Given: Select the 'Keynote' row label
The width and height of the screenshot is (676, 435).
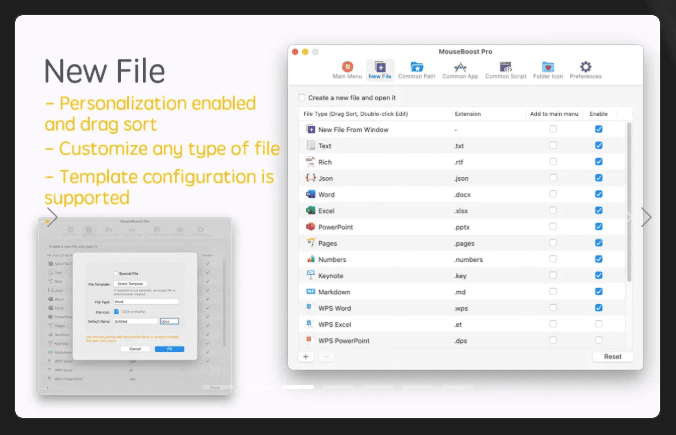Looking at the screenshot, I should (x=331, y=275).
